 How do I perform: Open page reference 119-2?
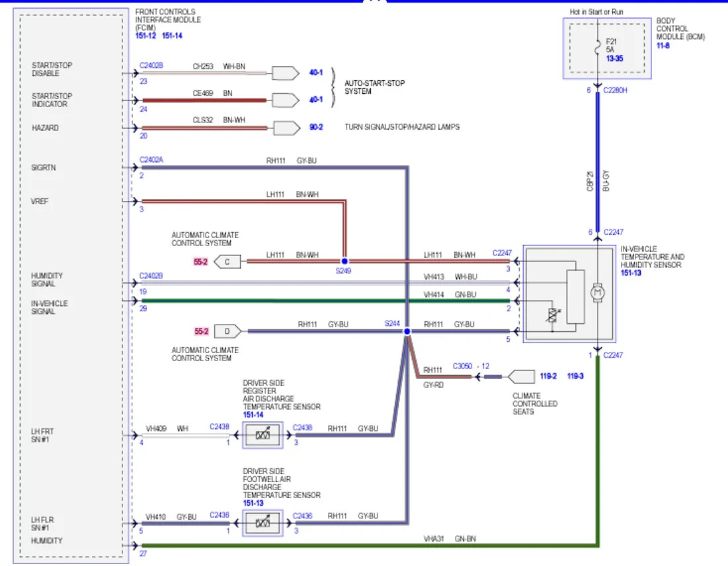(548, 376)
